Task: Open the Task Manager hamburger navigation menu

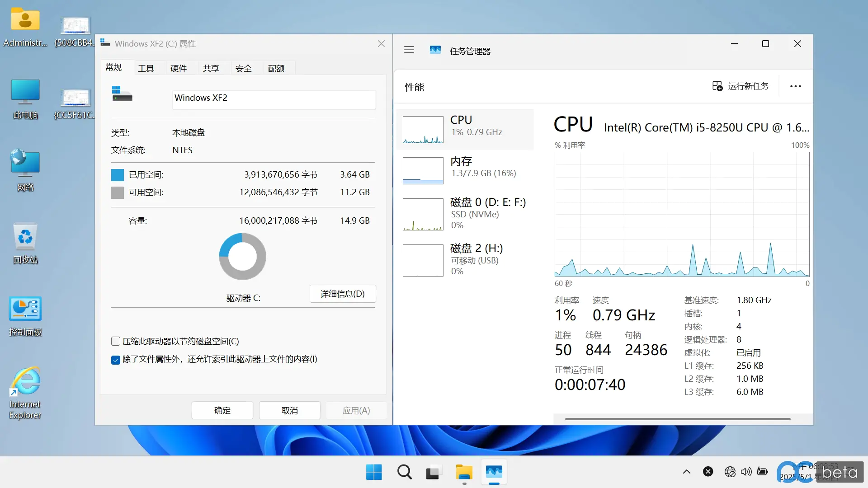Action: click(x=409, y=50)
